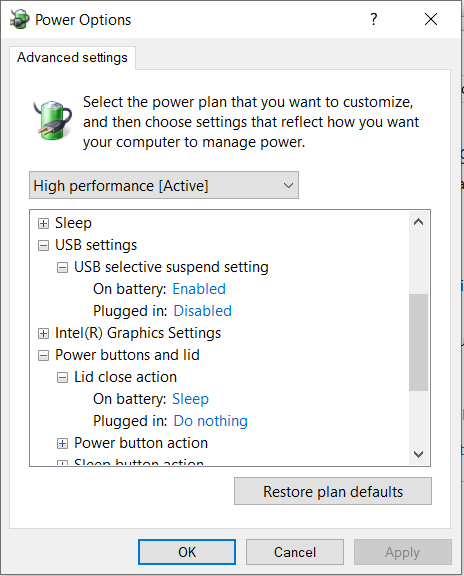Image resolution: width=464 pixels, height=576 pixels.
Task: Open the High performance plan dropdown
Action: coord(164,185)
